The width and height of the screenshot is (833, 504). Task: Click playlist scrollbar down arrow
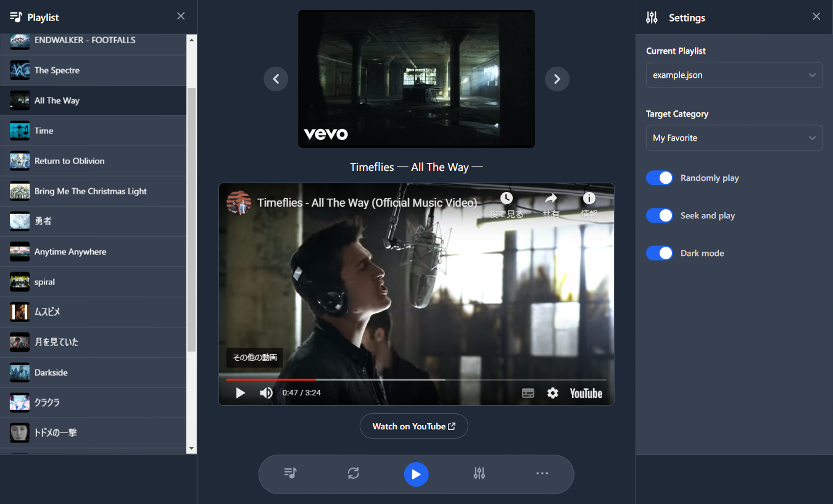point(191,448)
